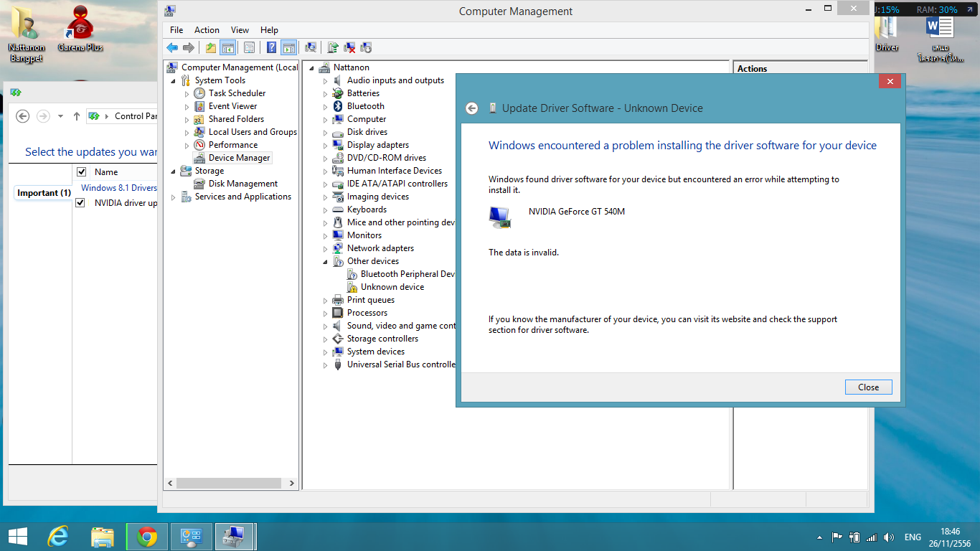Open the Help menu
Image resolution: width=980 pixels, height=551 pixels.
pyautogui.click(x=269, y=30)
